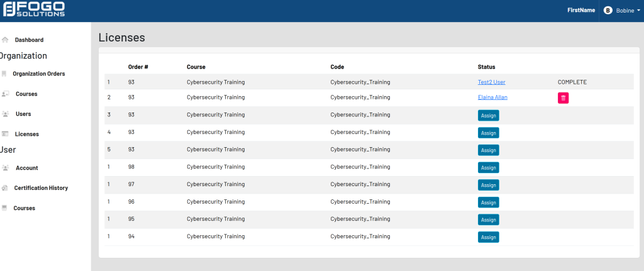Click the Certification History icon
The width and height of the screenshot is (644, 271).
point(5,188)
